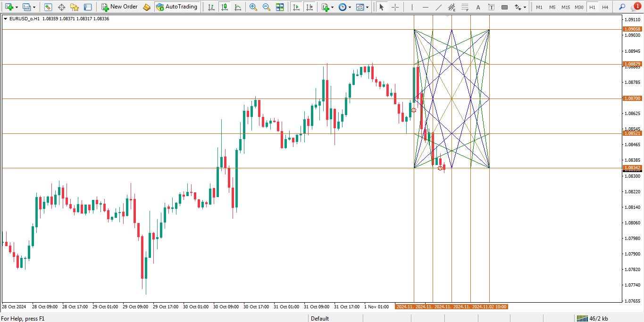Switch to the H4 timeframe

(605, 7)
